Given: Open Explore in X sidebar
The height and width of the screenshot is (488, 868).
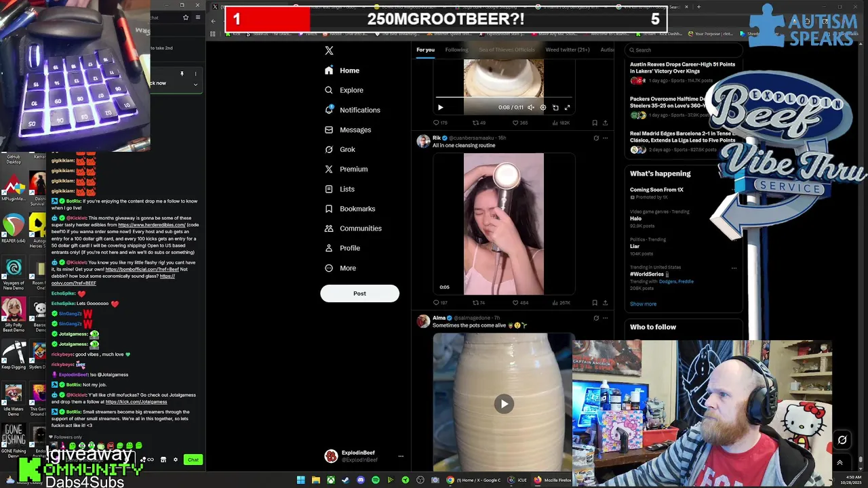Looking at the screenshot, I should (x=343, y=90).
